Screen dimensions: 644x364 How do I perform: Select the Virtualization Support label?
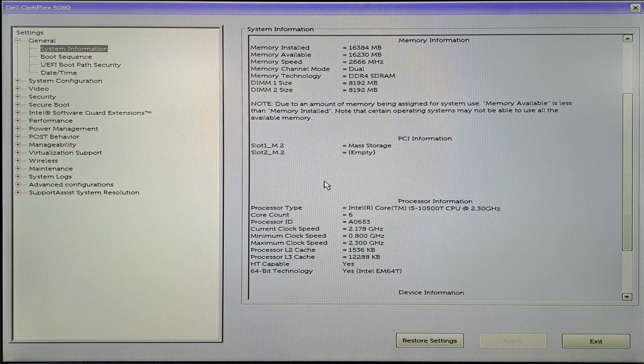pyautogui.click(x=65, y=153)
